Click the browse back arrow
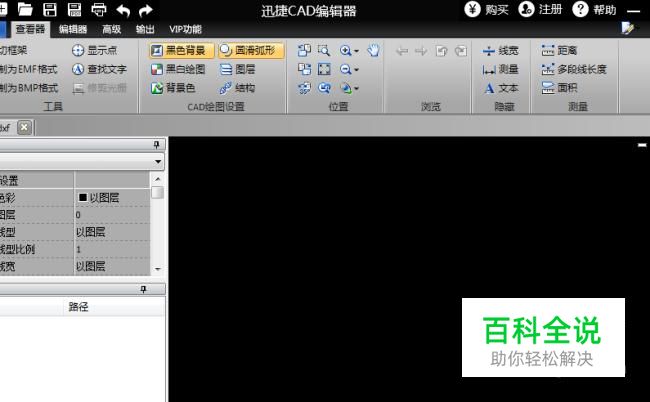The image size is (650, 402). tap(402, 51)
